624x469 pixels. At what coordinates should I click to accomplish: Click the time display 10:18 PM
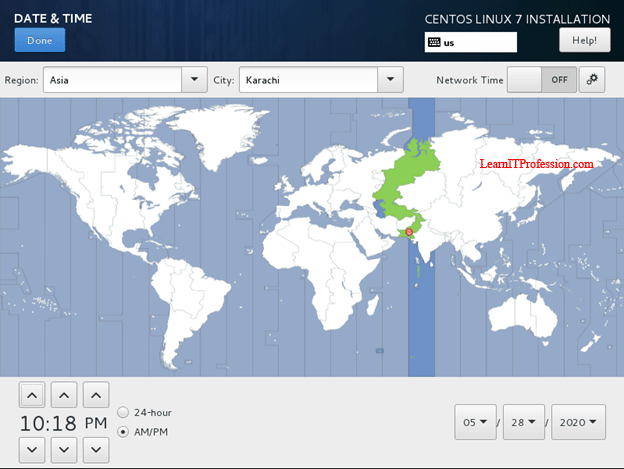point(64,423)
